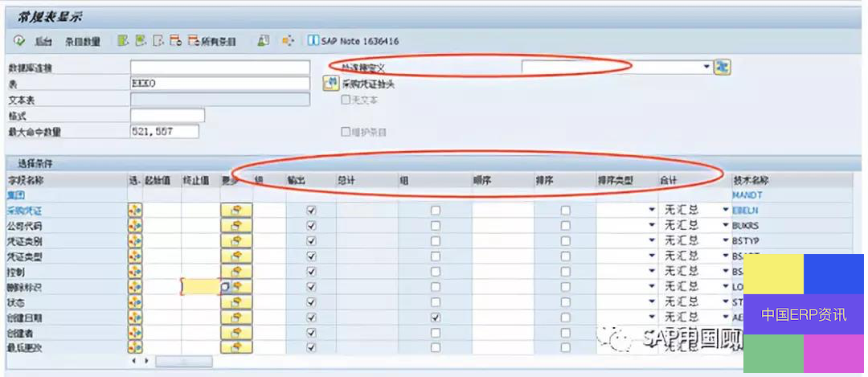
Task: Click the multiple selection button for 状态
Action: (236, 302)
